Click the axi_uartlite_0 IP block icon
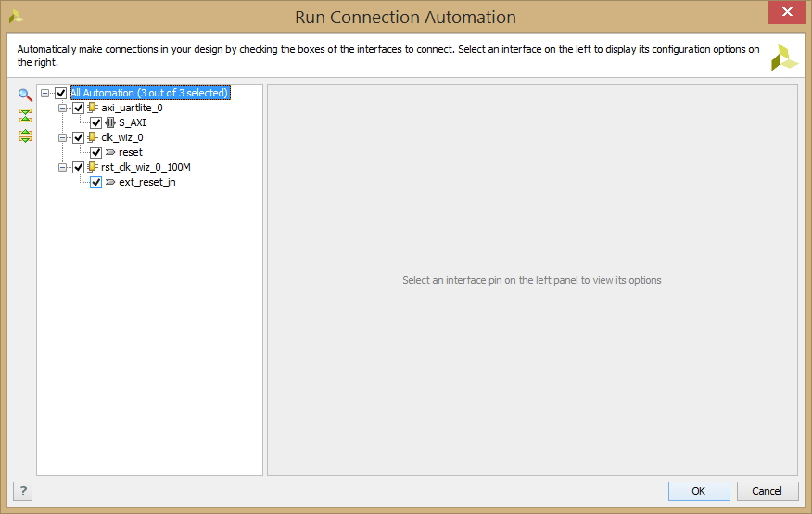This screenshot has width=812, height=514. click(x=93, y=108)
